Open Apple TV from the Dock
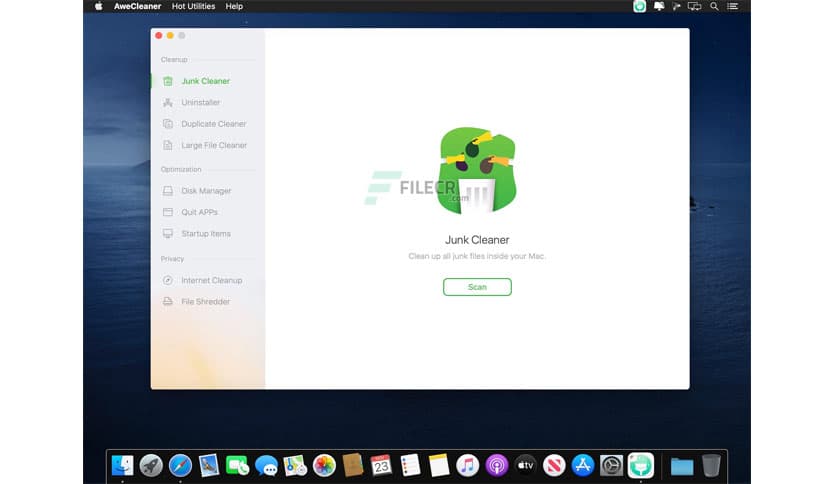Viewport: 836px width, 484px height. point(525,465)
